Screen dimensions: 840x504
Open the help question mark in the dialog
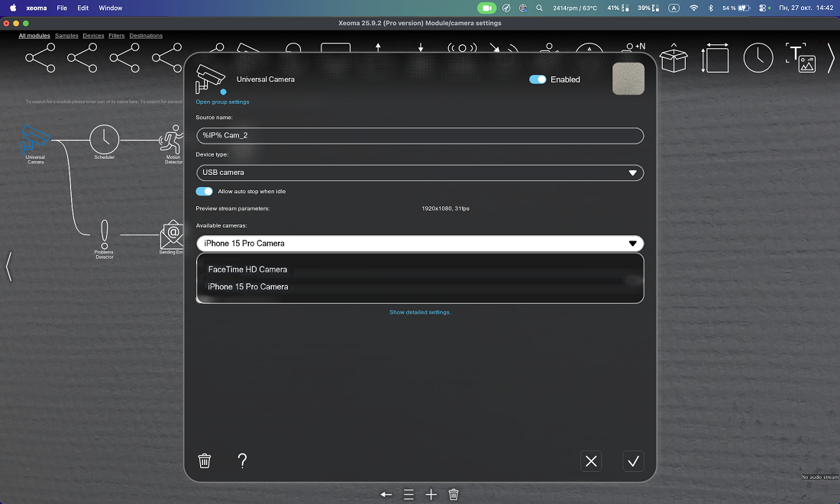(x=242, y=460)
